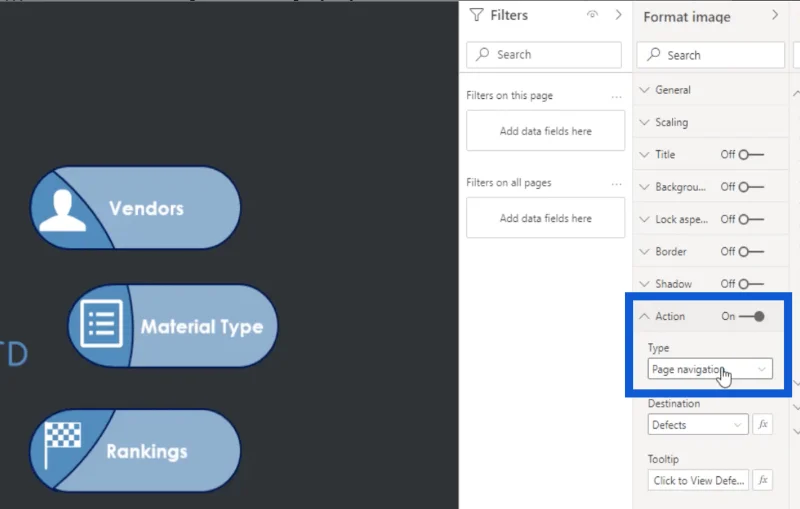
Task: Enable the Shadow toggle
Action: 751,284
